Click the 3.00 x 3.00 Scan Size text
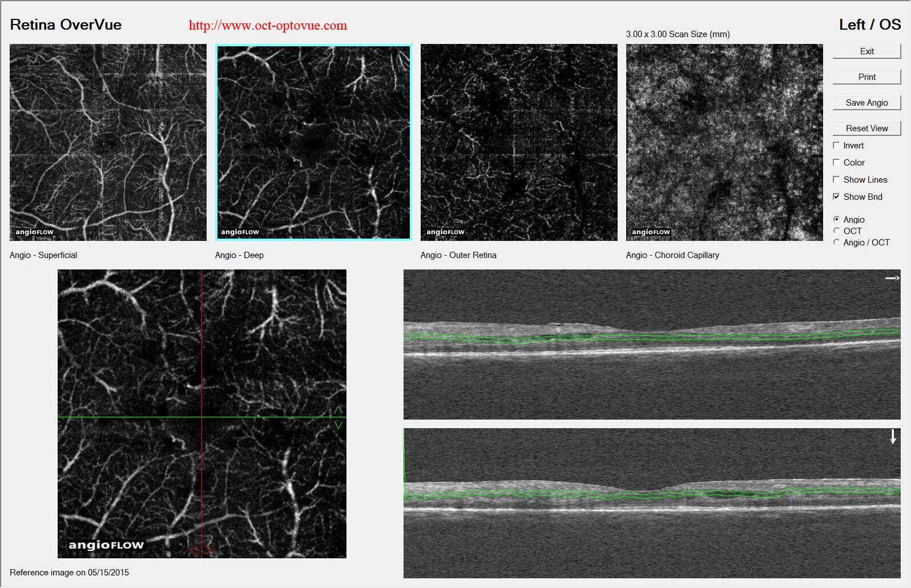The width and height of the screenshot is (911, 588). (678, 34)
